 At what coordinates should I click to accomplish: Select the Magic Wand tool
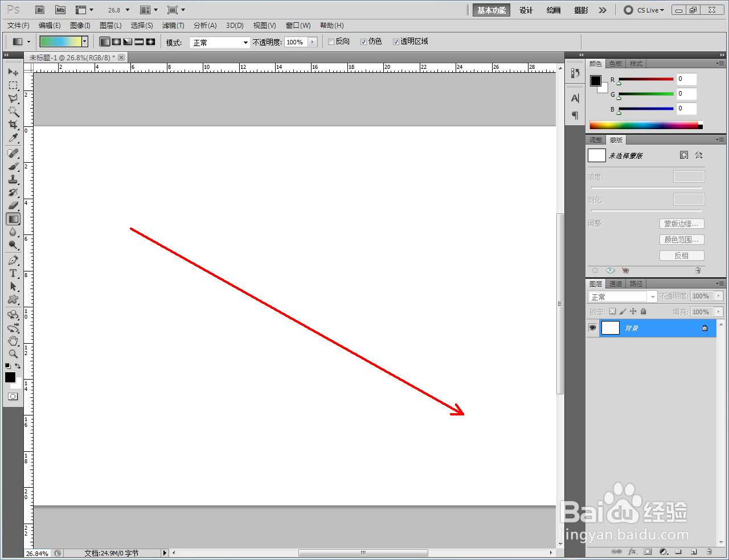13,112
